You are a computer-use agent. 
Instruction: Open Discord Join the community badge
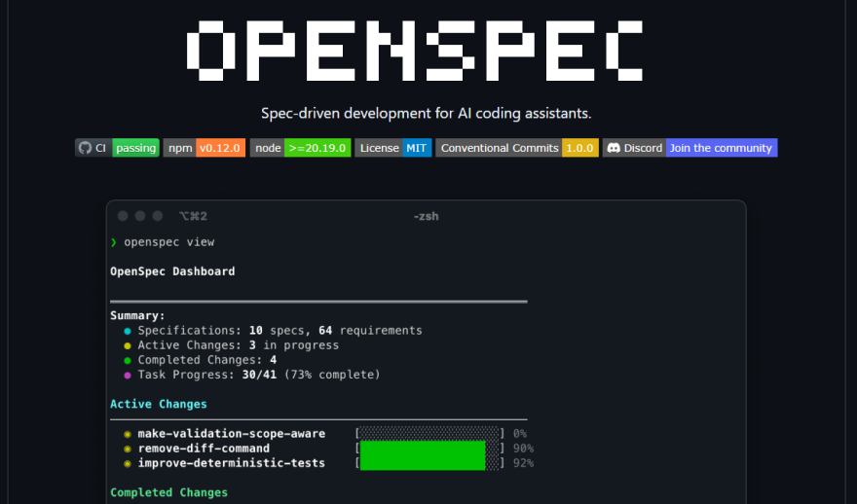689,148
